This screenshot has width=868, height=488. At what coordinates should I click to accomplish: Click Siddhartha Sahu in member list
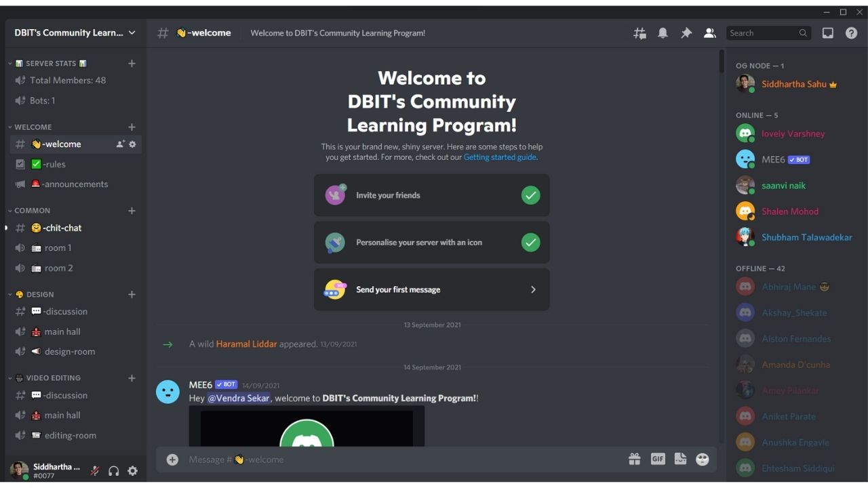pos(795,84)
